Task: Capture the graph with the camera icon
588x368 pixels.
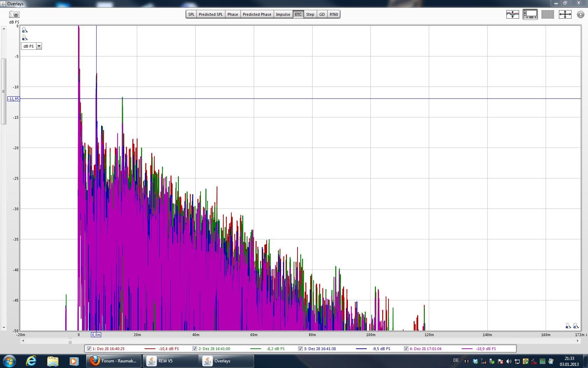Action: pos(14,14)
